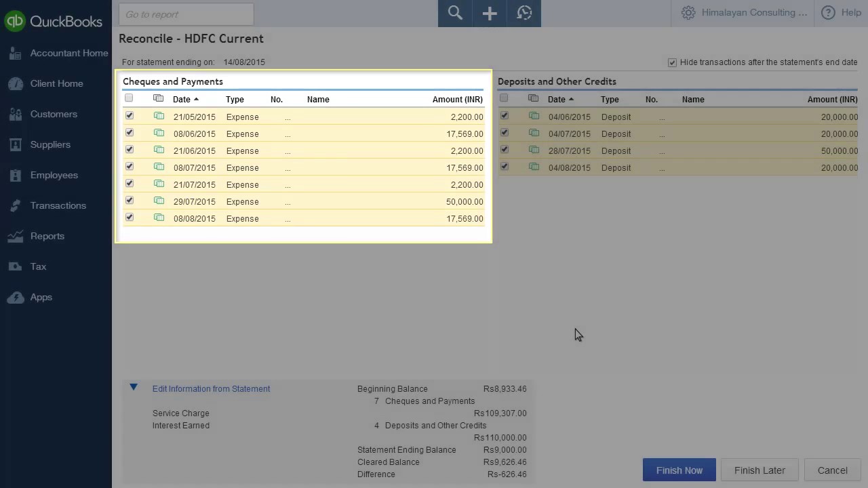The width and height of the screenshot is (868, 488).
Task: Uncheck the 08/08/2015 expense checkbox
Action: pos(130,218)
